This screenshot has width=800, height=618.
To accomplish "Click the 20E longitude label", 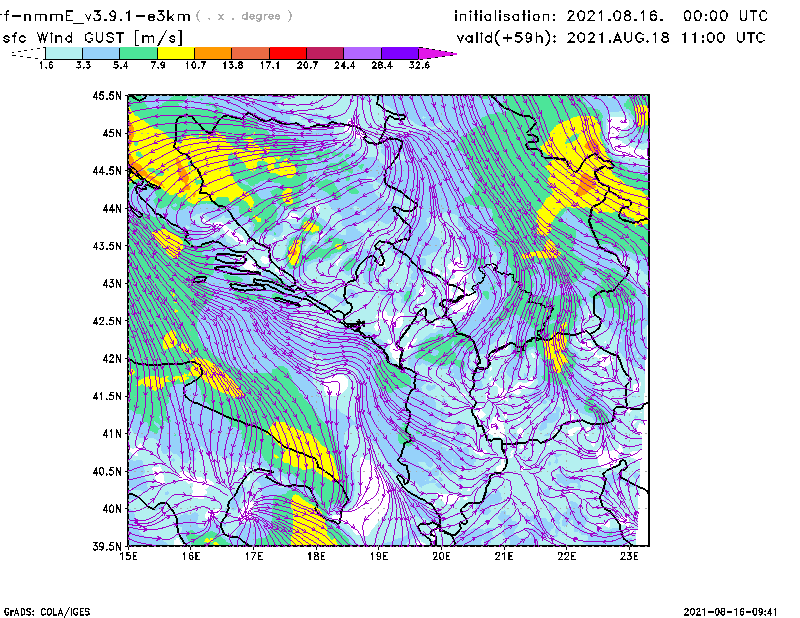I will tap(441, 556).
